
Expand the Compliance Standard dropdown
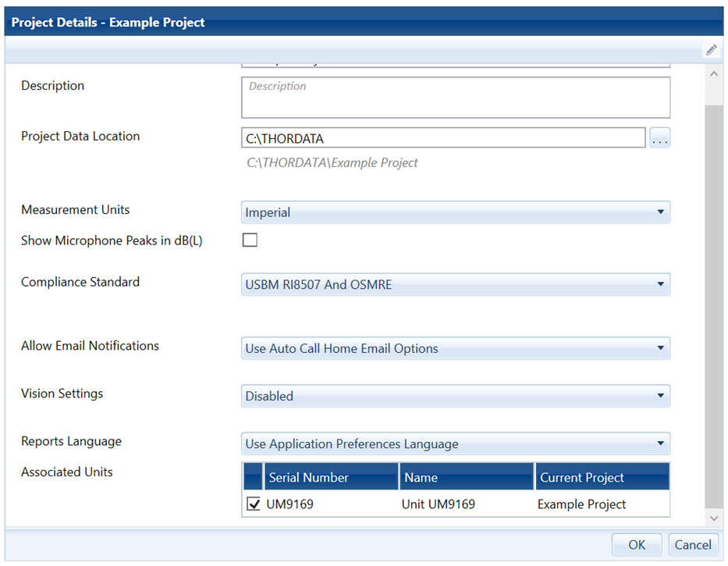pyautogui.click(x=456, y=285)
